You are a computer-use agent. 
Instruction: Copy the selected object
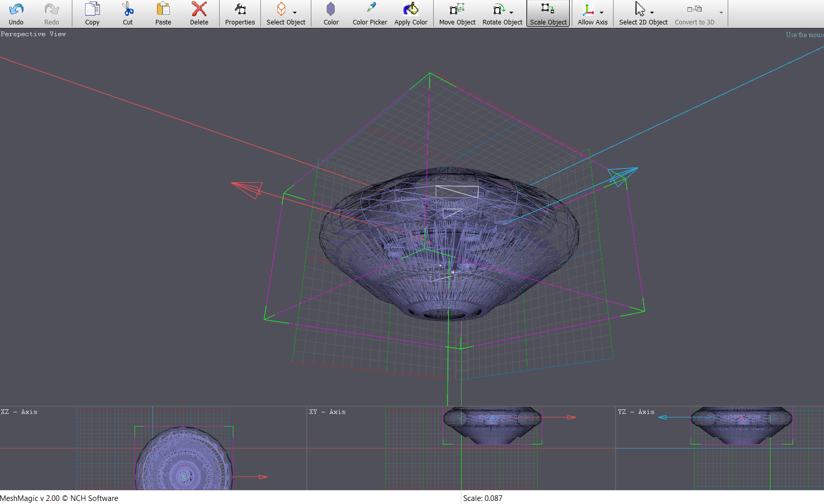pos(92,14)
